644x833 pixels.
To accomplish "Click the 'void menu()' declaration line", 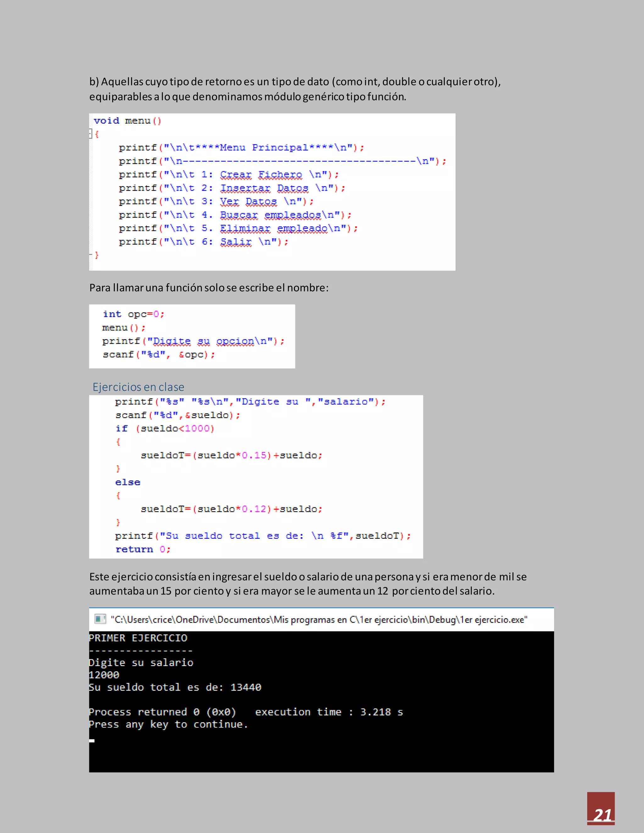I will tap(127, 121).
